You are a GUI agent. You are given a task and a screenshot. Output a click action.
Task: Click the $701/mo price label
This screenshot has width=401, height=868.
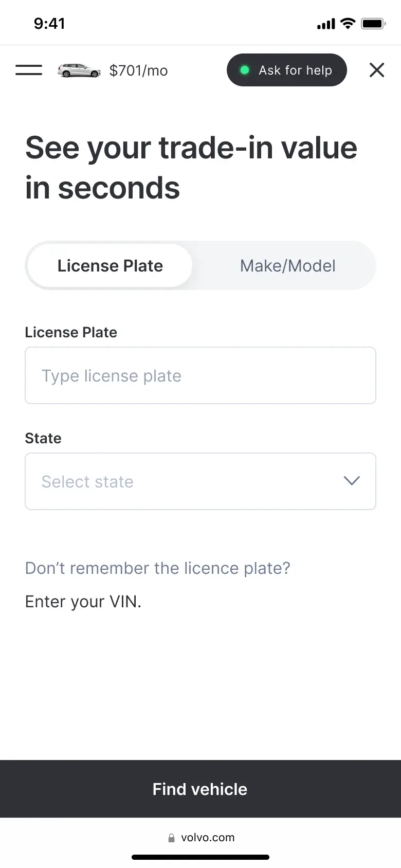[x=138, y=70]
